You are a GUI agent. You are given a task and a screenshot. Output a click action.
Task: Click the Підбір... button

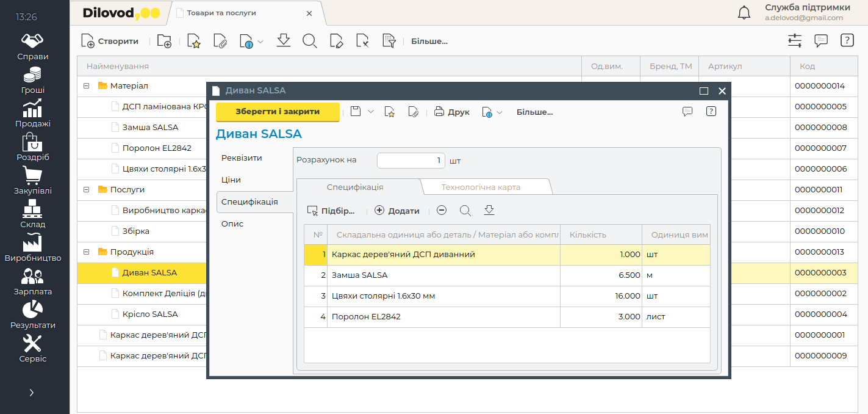point(331,211)
